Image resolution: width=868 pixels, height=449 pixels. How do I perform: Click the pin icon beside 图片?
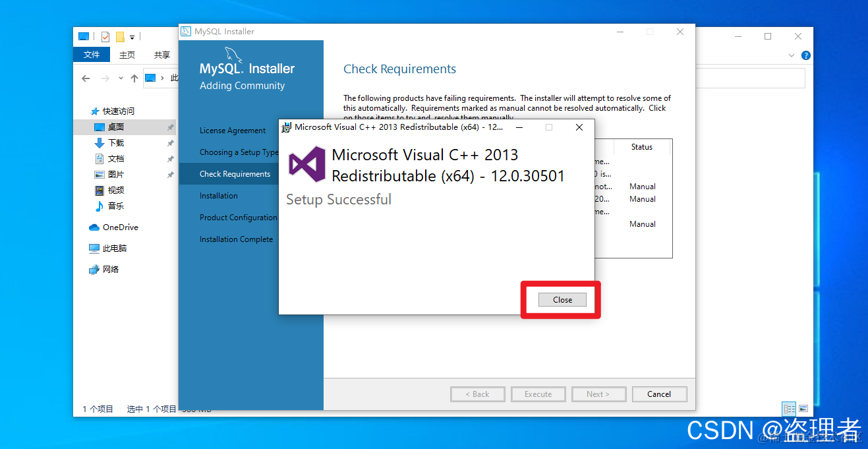(170, 175)
